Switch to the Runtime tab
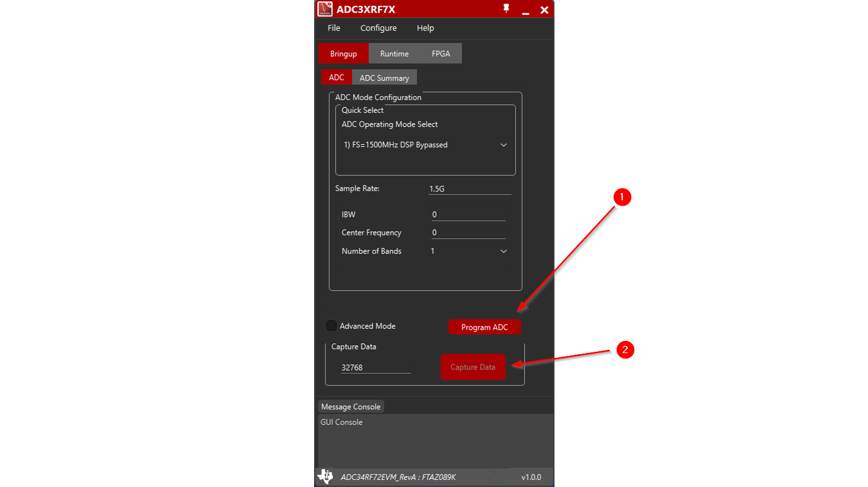 (x=394, y=54)
